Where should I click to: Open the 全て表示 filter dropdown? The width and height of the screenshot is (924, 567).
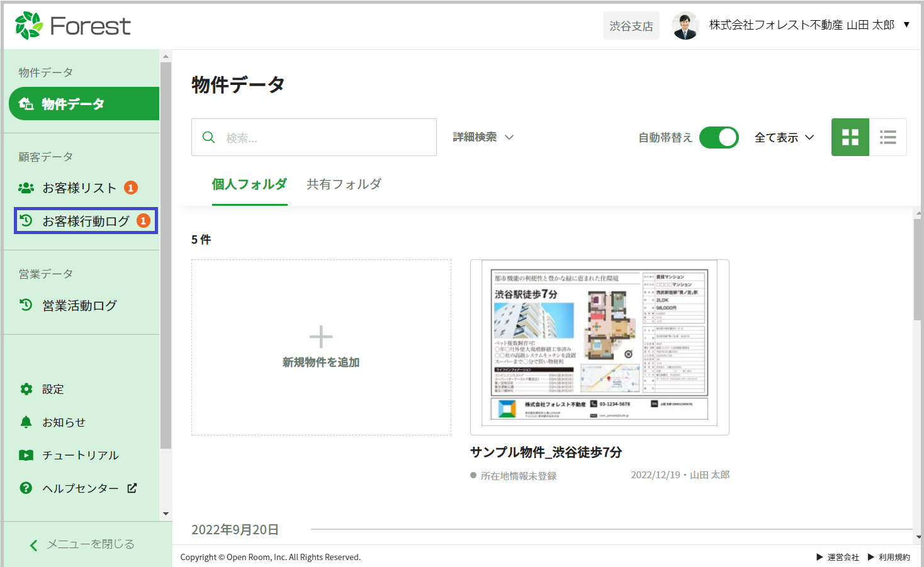[x=784, y=137]
